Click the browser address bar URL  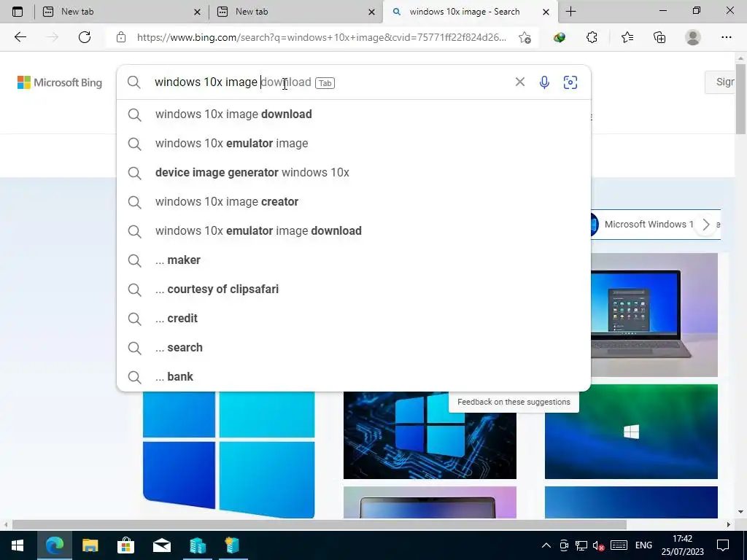pos(322,37)
